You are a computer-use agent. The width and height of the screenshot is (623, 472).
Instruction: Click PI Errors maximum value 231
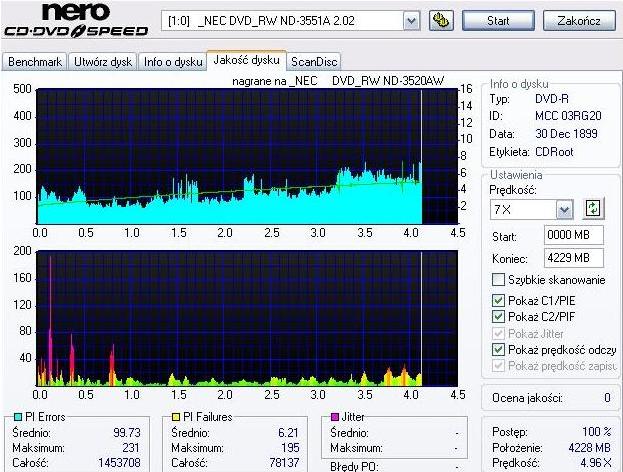point(131,448)
